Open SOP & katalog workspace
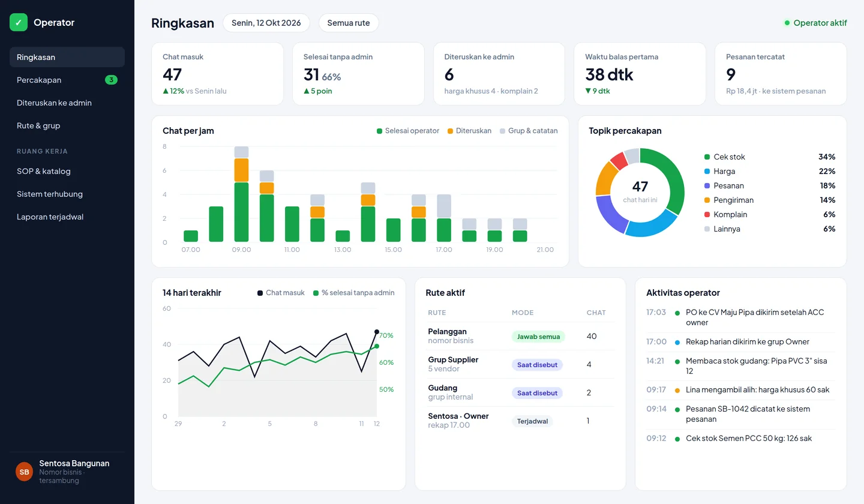This screenshot has width=864, height=504. pyautogui.click(x=67, y=171)
